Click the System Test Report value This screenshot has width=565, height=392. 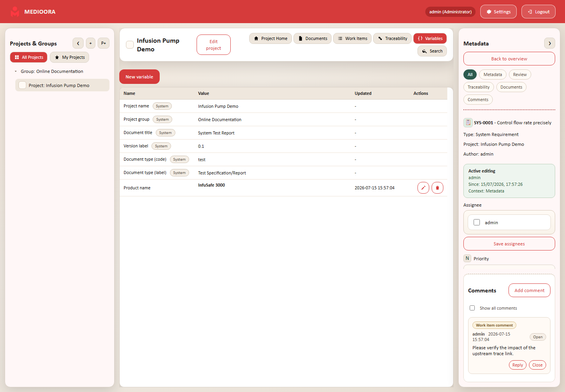click(216, 133)
